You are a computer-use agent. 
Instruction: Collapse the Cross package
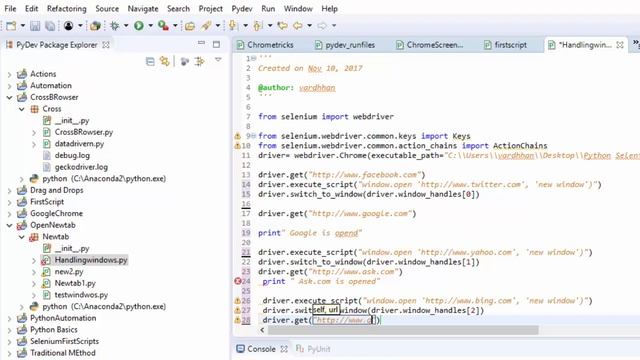click(22, 109)
